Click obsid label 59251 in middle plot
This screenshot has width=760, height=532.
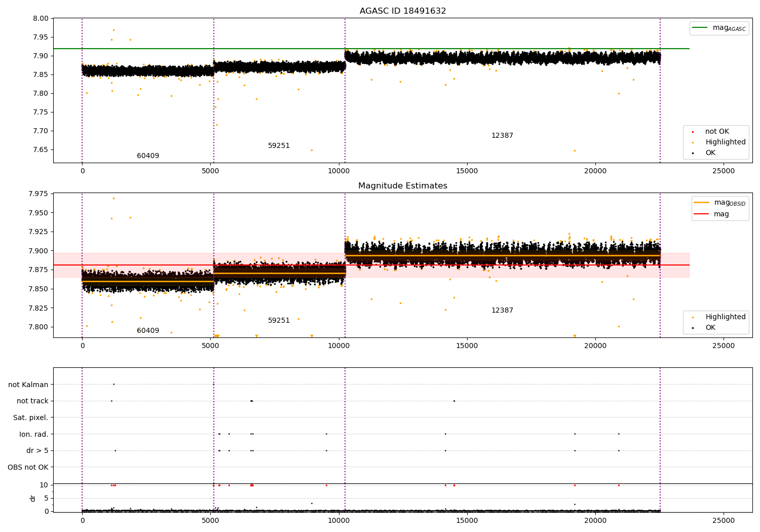279,321
